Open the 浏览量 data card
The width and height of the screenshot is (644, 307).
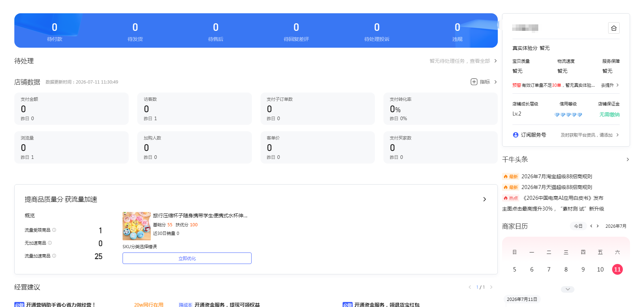pos(71,147)
